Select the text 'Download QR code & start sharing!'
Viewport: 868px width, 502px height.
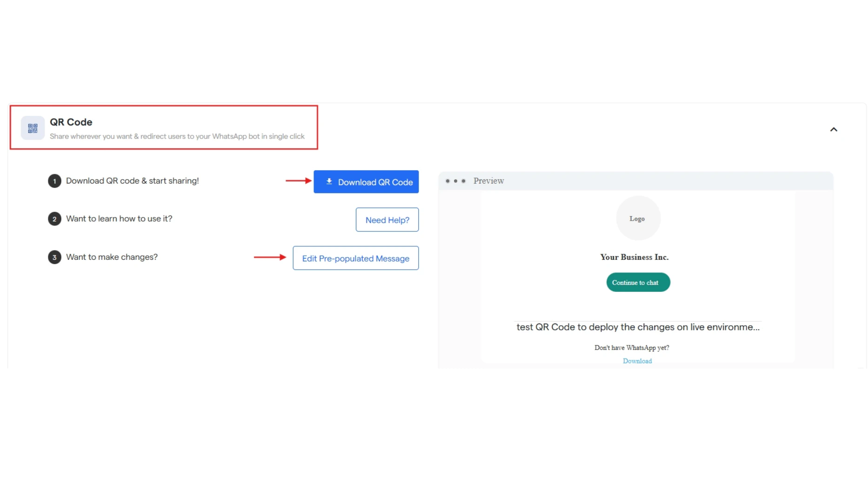click(x=133, y=181)
